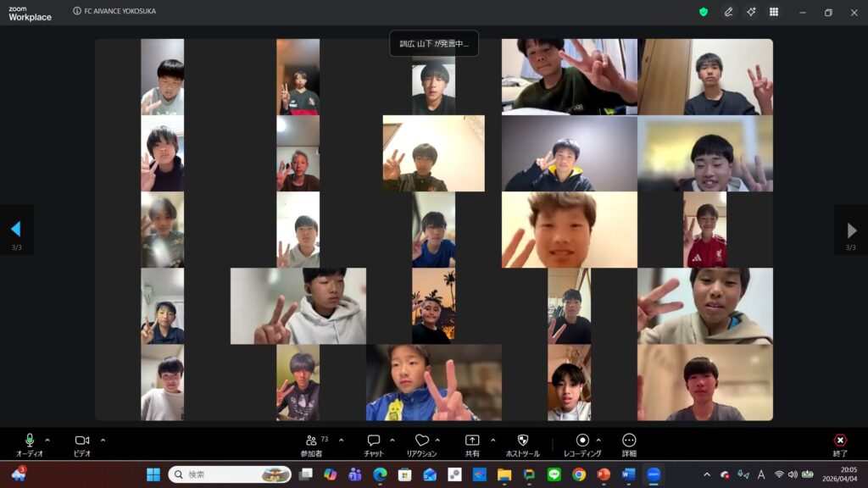Expand the chevron next to 共有
The image size is (868, 488).
tap(492, 440)
